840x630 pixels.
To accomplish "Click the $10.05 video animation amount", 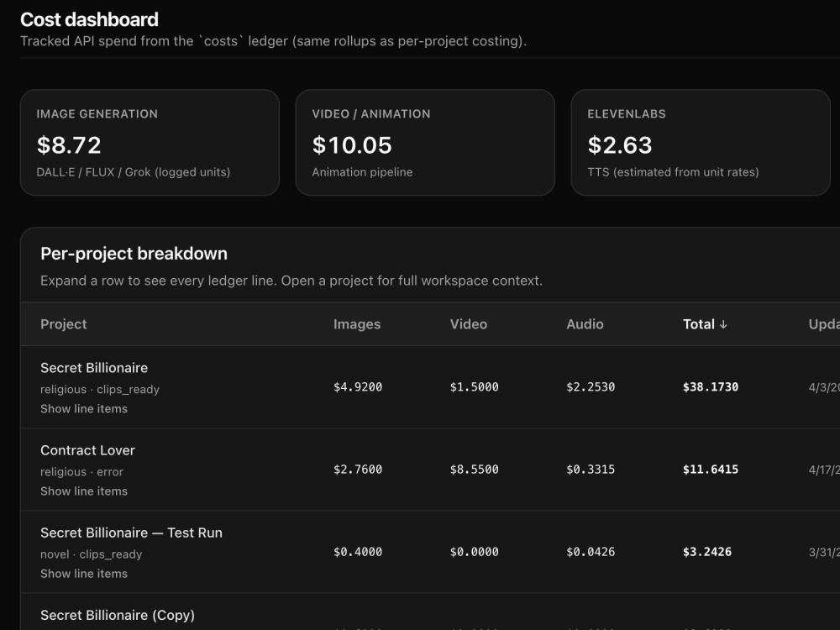I will click(352, 145).
